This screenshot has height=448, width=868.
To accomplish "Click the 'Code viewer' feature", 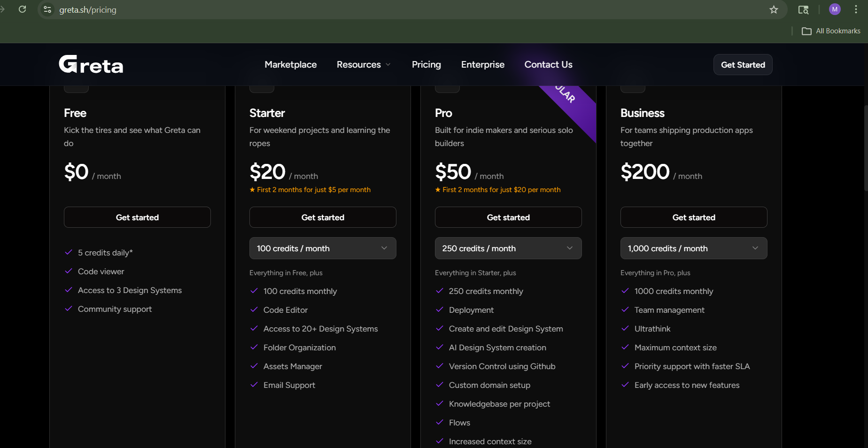I will [101, 271].
